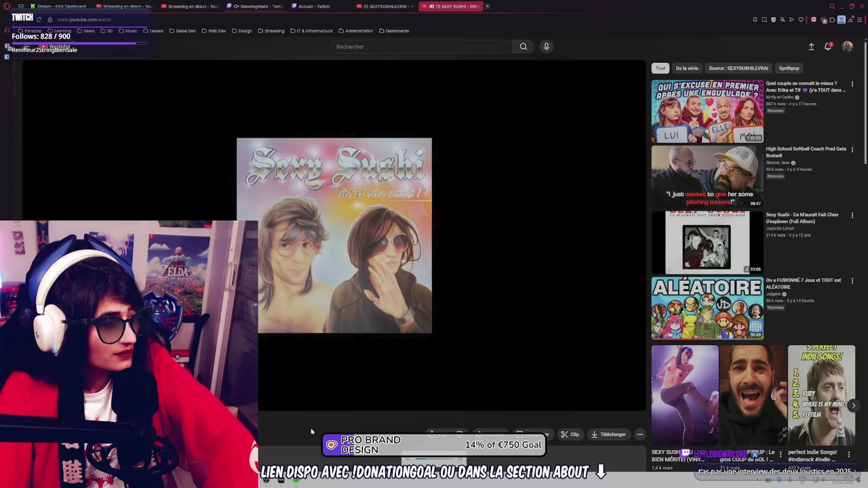
Task: Click the play-shaped toolbar icon
Action: [x=791, y=20]
